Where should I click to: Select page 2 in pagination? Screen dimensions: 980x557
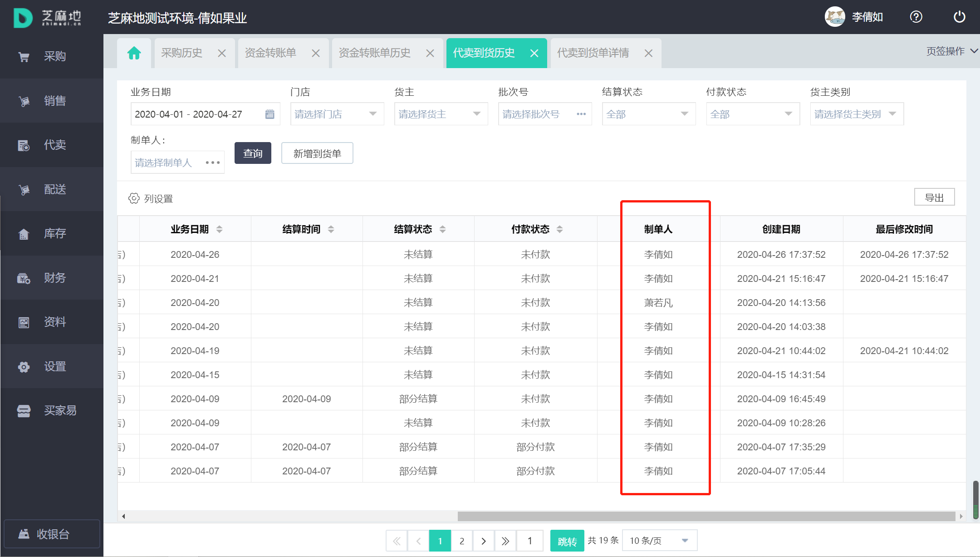(462, 541)
